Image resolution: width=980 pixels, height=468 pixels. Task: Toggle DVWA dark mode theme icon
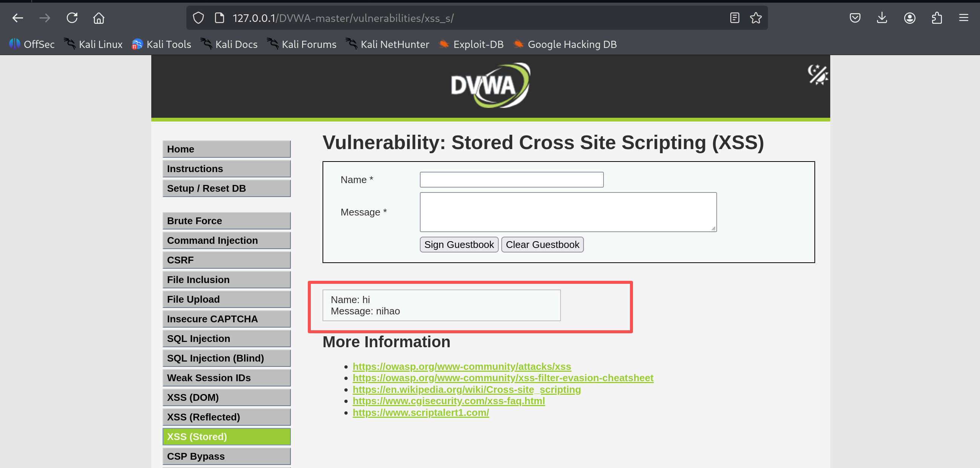pyautogui.click(x=817, y=74)
